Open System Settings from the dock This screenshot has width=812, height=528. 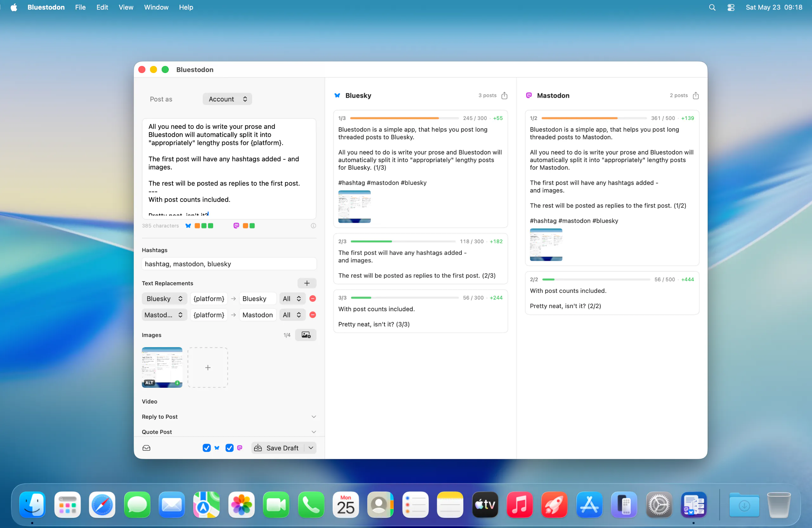(659, 505)
